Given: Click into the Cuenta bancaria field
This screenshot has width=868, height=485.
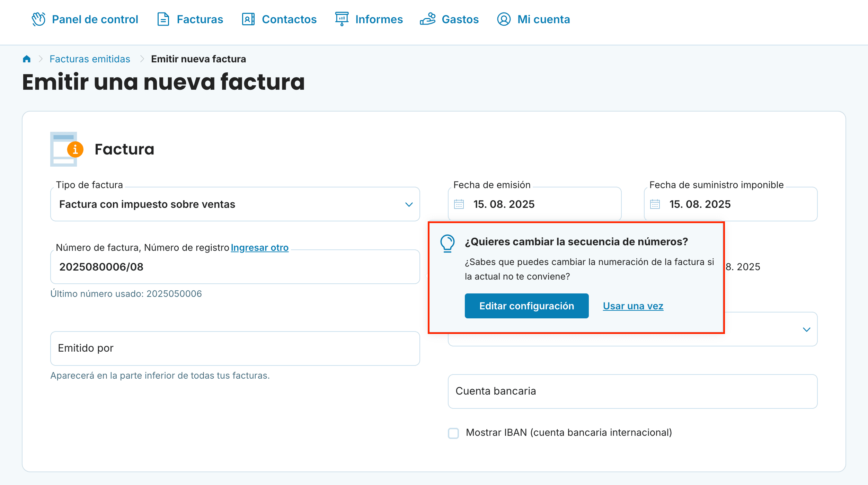Looking at the screenshot, I should [x=632, y=391].
